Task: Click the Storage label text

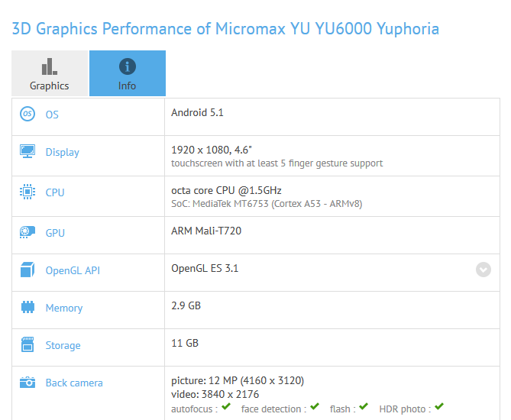Action: tap(63, 345)
